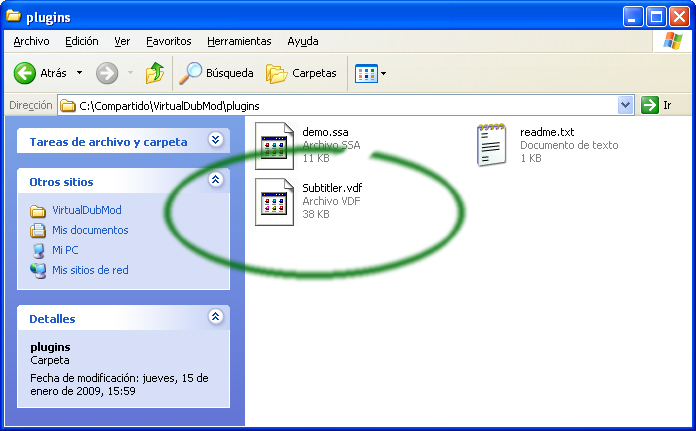Collapse the Otros sitios panel
This screenshot has width=696, height=431.
pyautogui.click(x=215, y=181)
